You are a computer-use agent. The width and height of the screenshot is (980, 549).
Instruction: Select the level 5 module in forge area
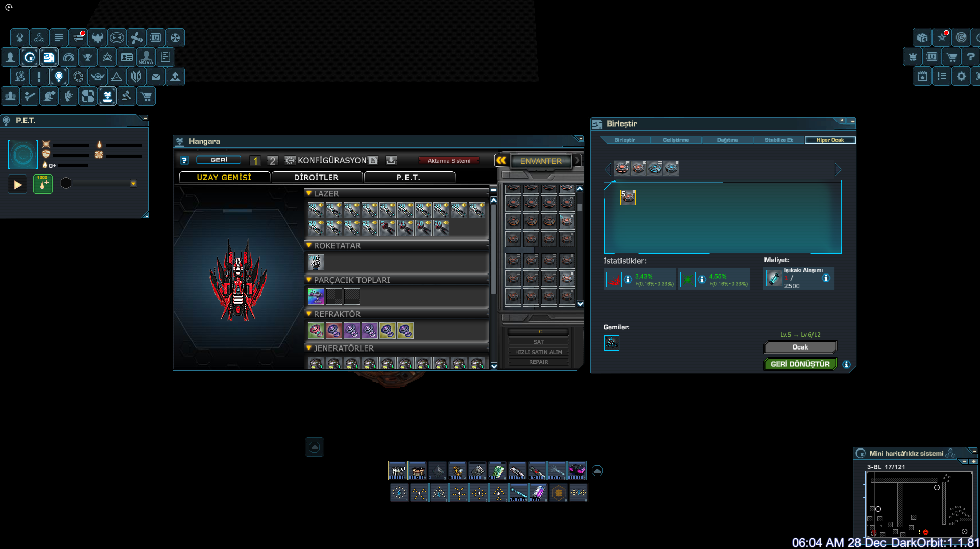628,197
